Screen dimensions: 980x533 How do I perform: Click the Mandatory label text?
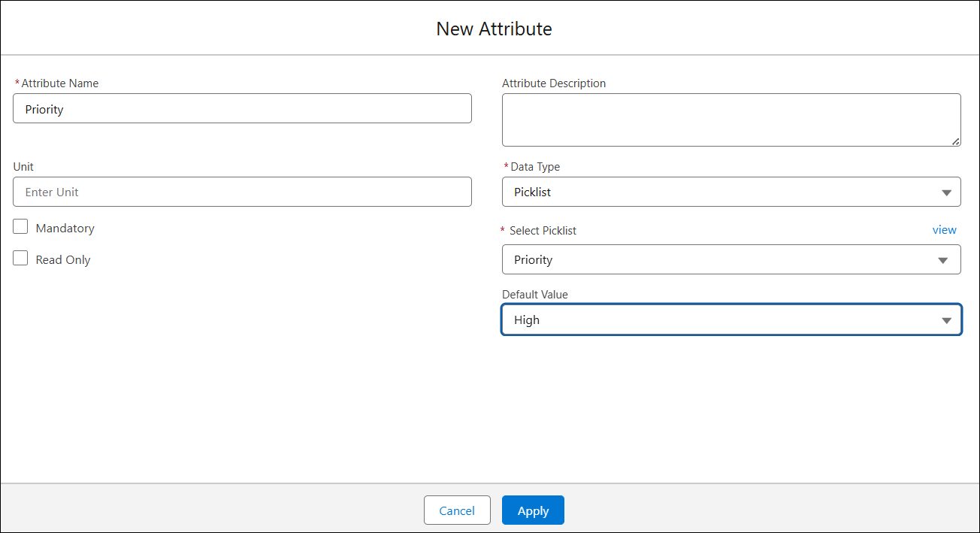pyautogui.click(x=65, y=228)
